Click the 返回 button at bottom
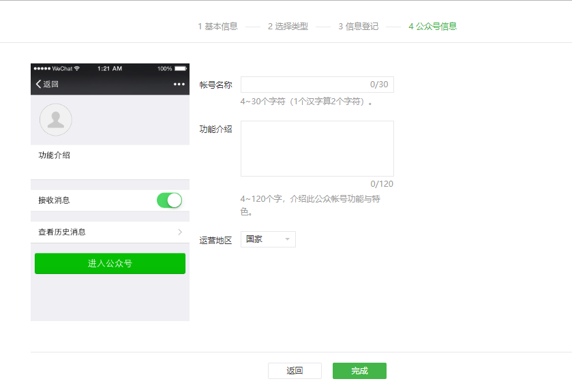 [295, 371]
